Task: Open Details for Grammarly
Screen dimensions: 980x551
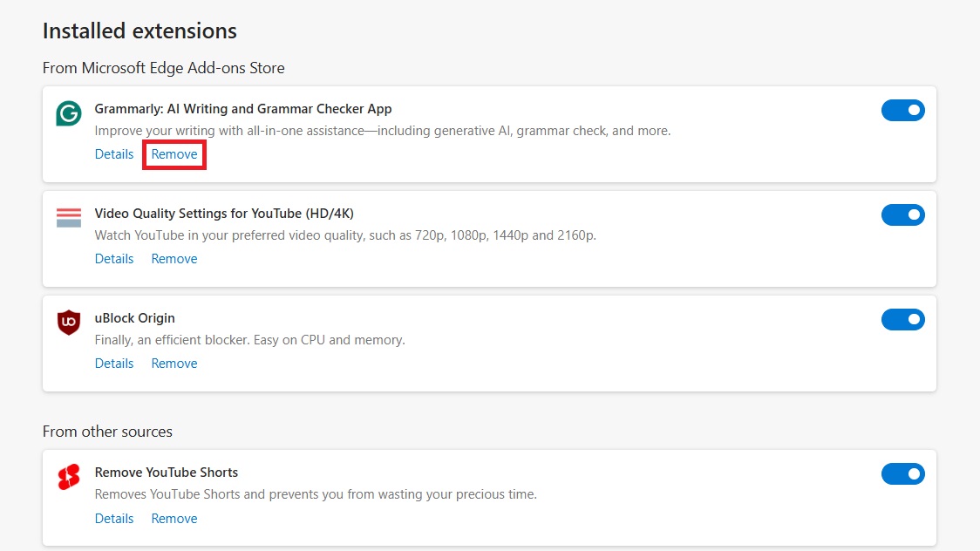Action: pyautogui.click(x=114, y=154)
